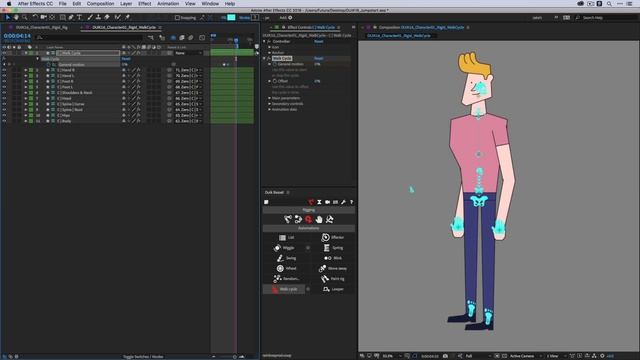The height and width of the screenshot is (360, 640).
Task: Click Duik Effector automation
Action: click(x=333, y=237)
